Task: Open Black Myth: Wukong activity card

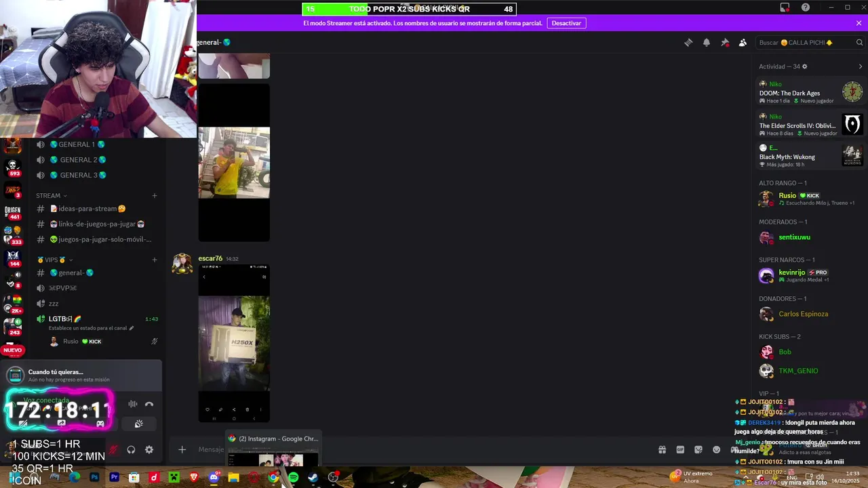Action: 810,156
